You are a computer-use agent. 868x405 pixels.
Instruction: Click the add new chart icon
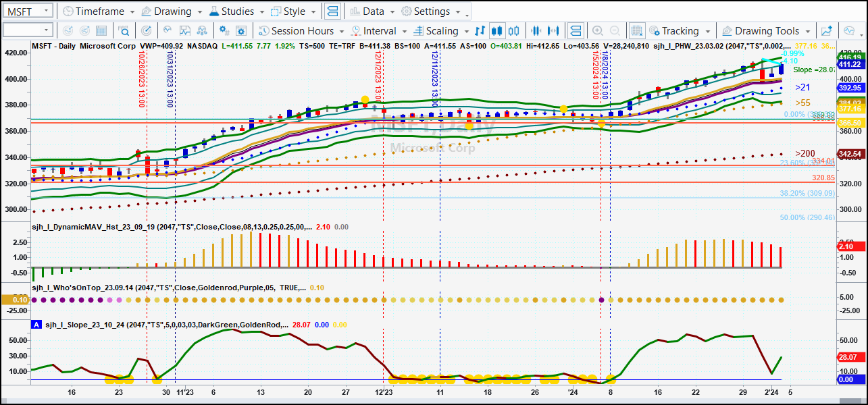[827, 31]
